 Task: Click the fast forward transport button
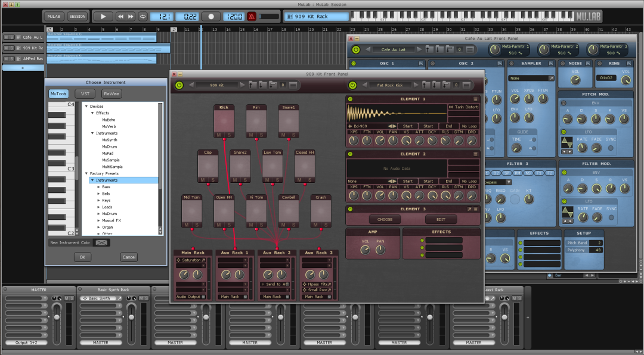[x=131, y=17]
